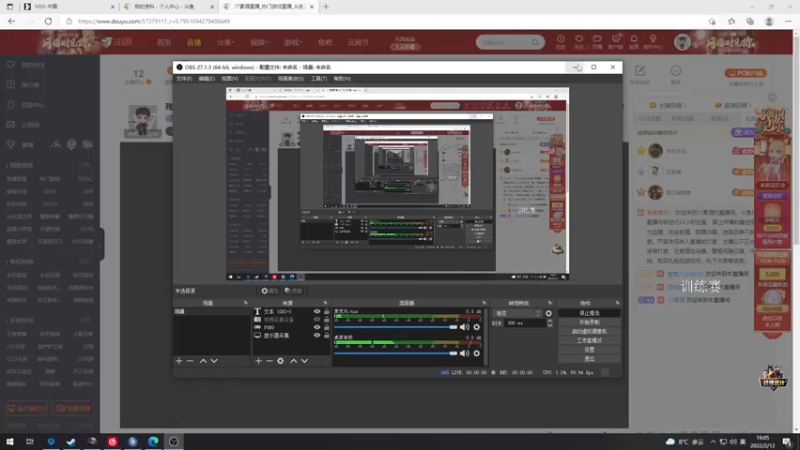Click 发布动态 edit icon on Douyu page

(640, 70)
